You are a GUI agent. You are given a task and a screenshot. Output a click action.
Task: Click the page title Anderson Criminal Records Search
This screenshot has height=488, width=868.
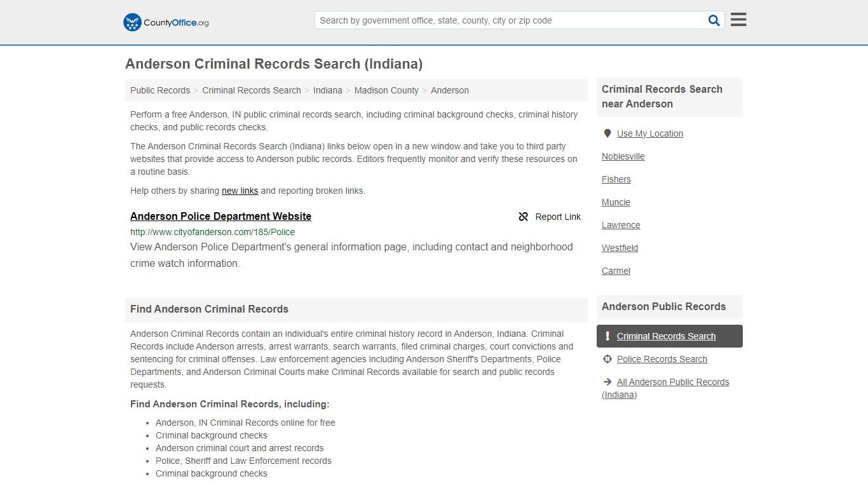(x=274, y=64)
